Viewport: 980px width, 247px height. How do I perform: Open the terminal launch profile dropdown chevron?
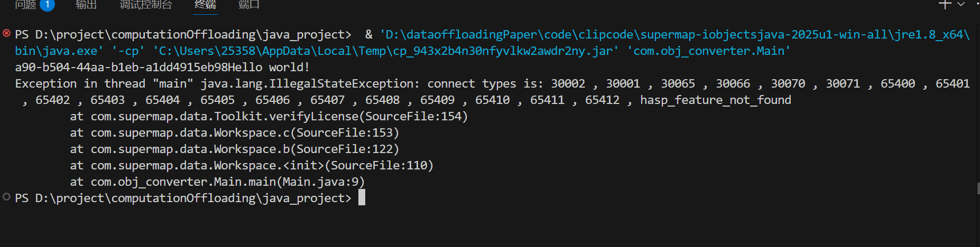[961, 4]
